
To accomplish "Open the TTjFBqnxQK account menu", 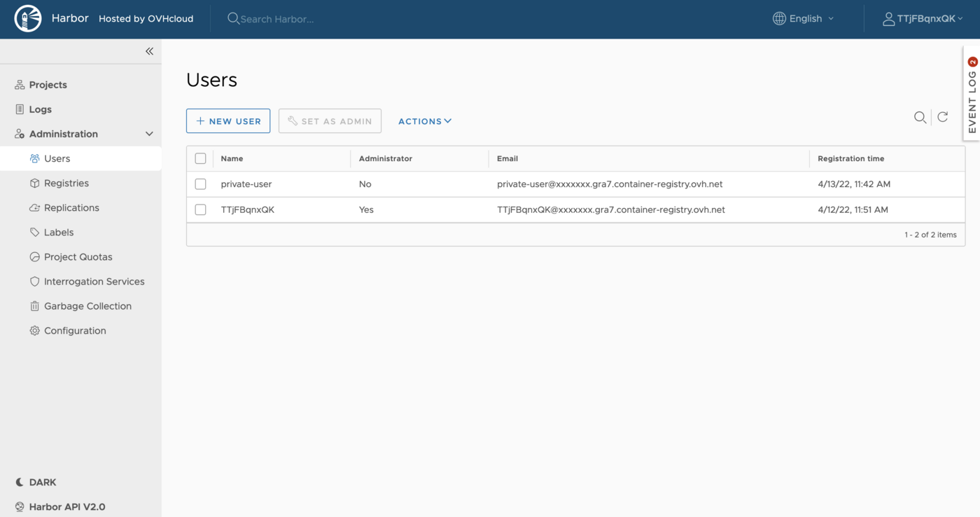I will tap(923, 18).
